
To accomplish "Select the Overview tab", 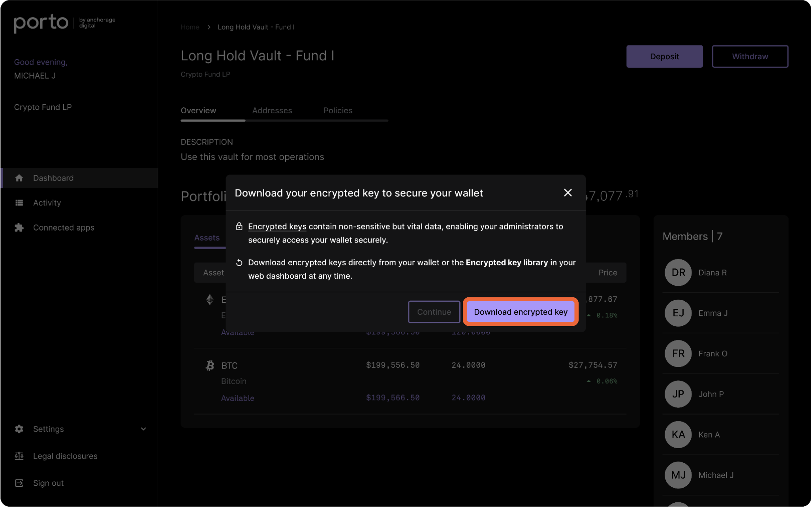I will click(x=198, y=111).
